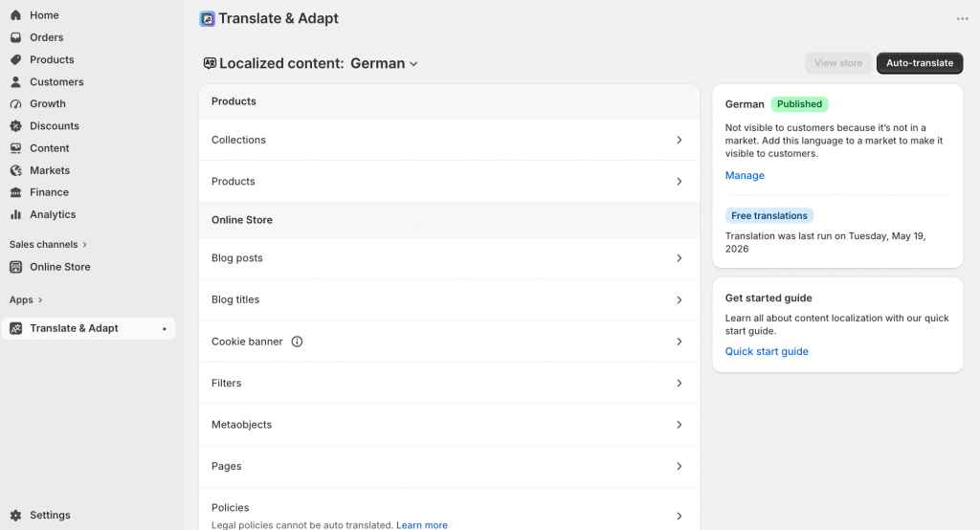The width and height of the screenshot is (980, 530).
Task: Click the Products tag icon in the sidebar
Action: pyautogui.click(x=15, y=59)
